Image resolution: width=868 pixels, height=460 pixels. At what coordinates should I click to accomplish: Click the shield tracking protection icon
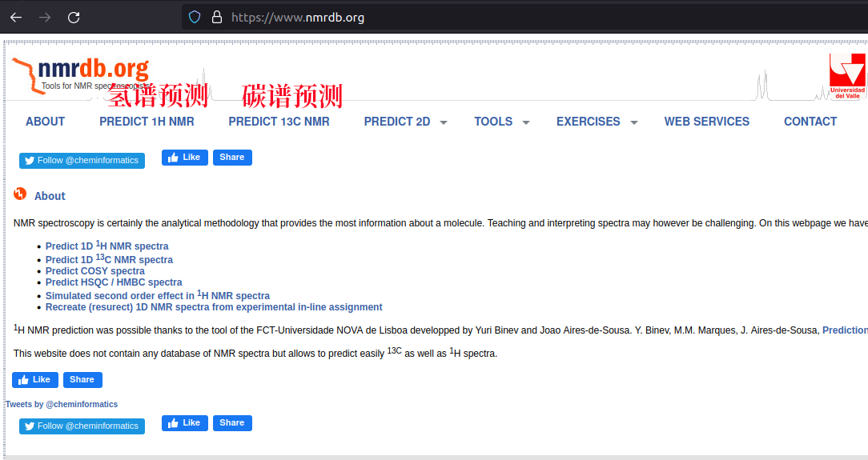click(x=194, y=17)
